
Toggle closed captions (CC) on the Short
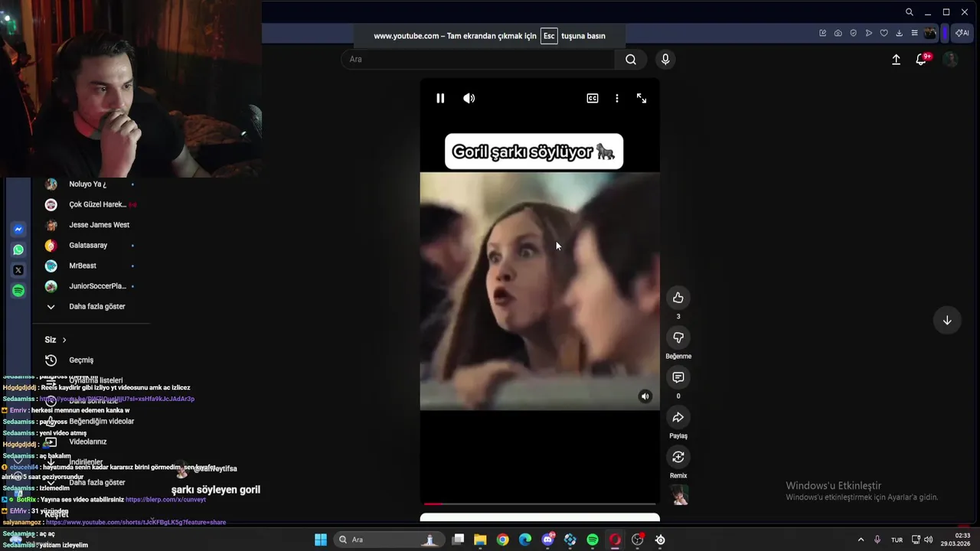pyautogui.click(x=593, y=98)
